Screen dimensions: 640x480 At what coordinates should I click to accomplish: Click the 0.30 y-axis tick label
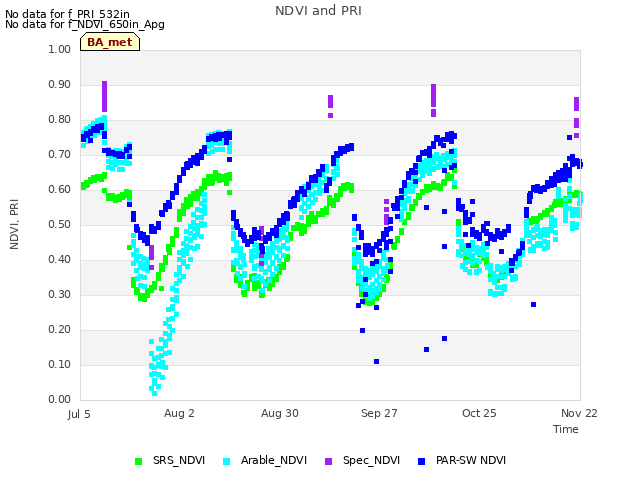tap(60, 294)
